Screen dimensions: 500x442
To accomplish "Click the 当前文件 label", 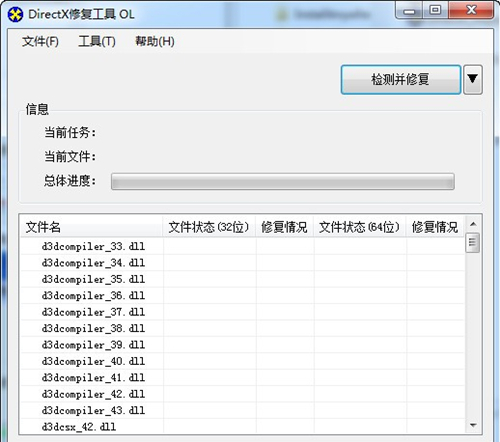I will pyautogui.click(x=70, y=156).
